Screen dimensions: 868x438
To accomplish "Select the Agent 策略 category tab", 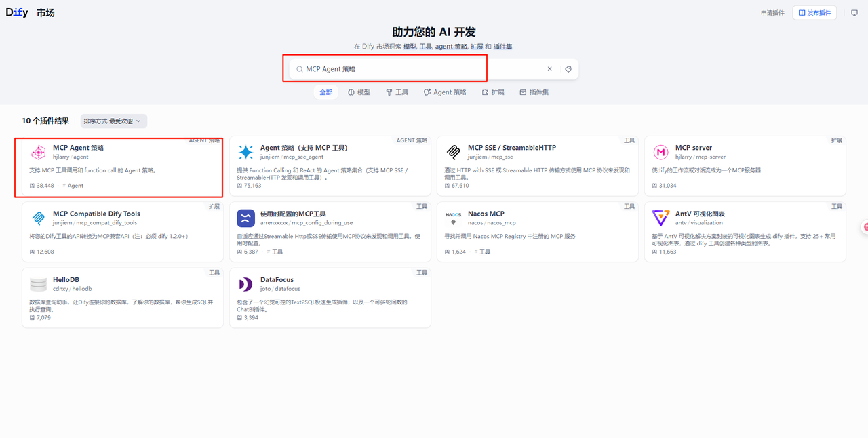I will (x=445, y=92).
